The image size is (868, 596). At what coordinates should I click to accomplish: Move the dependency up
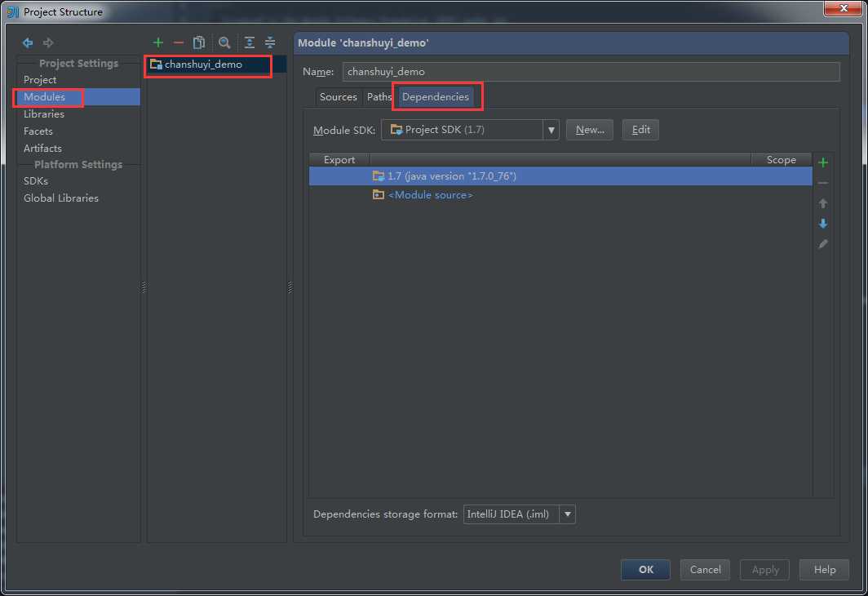click(823, 203)
